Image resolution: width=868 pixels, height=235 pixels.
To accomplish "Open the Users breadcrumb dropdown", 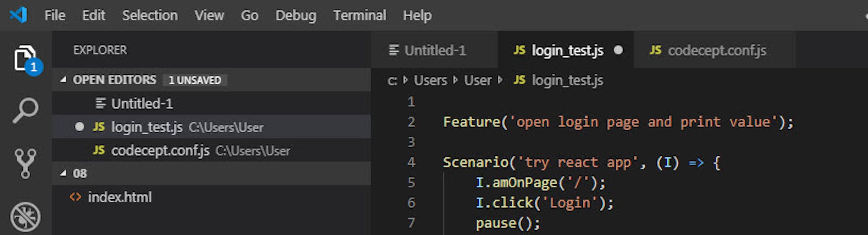I will 430,80.
